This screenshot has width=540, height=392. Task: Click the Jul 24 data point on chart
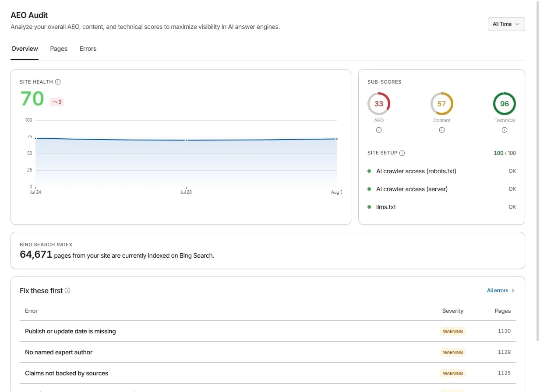[35, 138]
